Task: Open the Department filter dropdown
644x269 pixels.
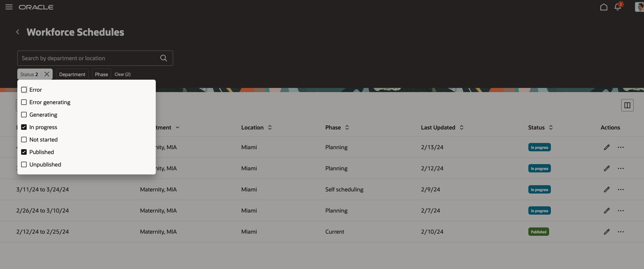Action: click(x=72, y=74)
